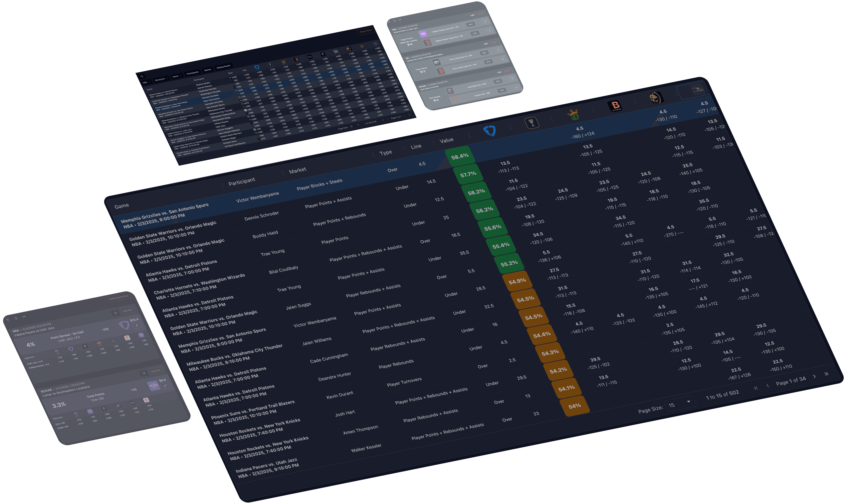The image size is (846, 504).
Task: Click the DraftKings column icon in the moneyline panel
Action: click(284, 62)
